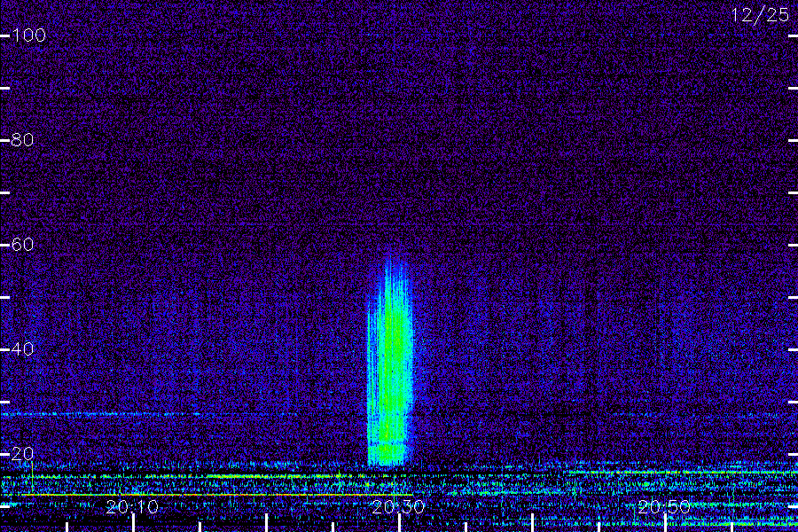Click the green radio burst signal
Screen dimensions: 798x532
click(x=390, y=362)
